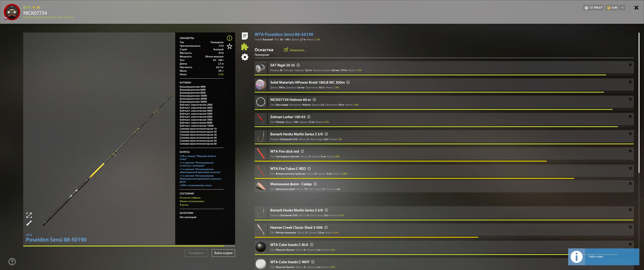
Task: Open the rod description notes icon
Action: pyautogui.click(x=245, y=36)
